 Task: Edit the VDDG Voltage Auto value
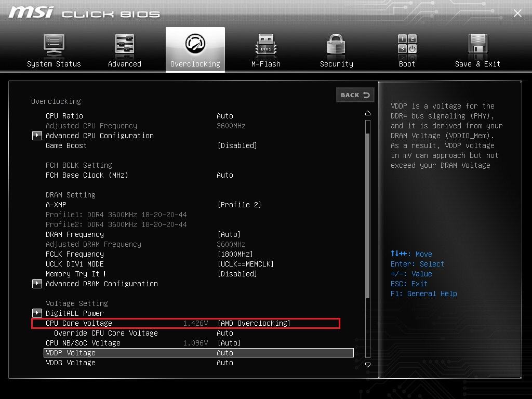point(224,363)
